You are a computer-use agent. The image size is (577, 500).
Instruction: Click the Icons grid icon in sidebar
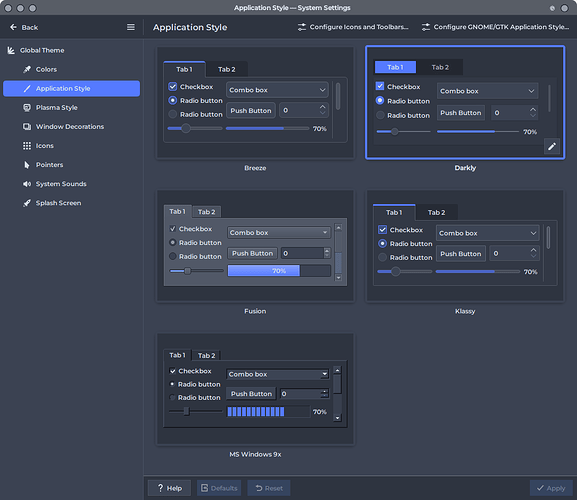point(27,146)
